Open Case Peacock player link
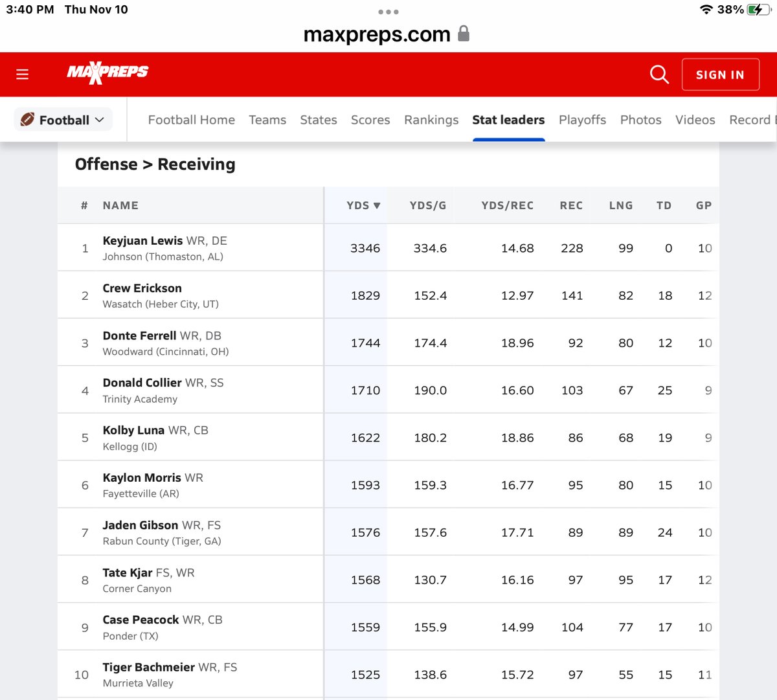Screen dimensions: 777x700 click(x=141, y=620)
